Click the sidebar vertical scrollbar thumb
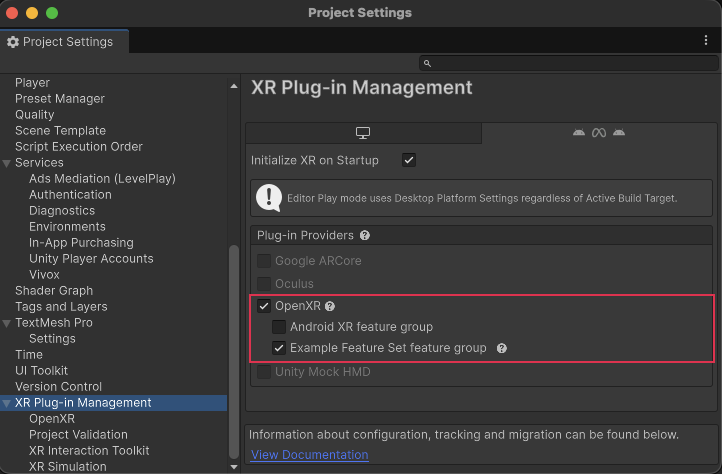The height and width of the screenshot is (474, 722). tap(234, 352)
